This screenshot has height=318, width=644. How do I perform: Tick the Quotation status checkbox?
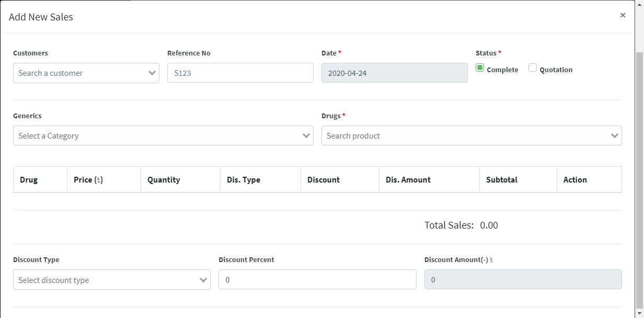(533, 68)
